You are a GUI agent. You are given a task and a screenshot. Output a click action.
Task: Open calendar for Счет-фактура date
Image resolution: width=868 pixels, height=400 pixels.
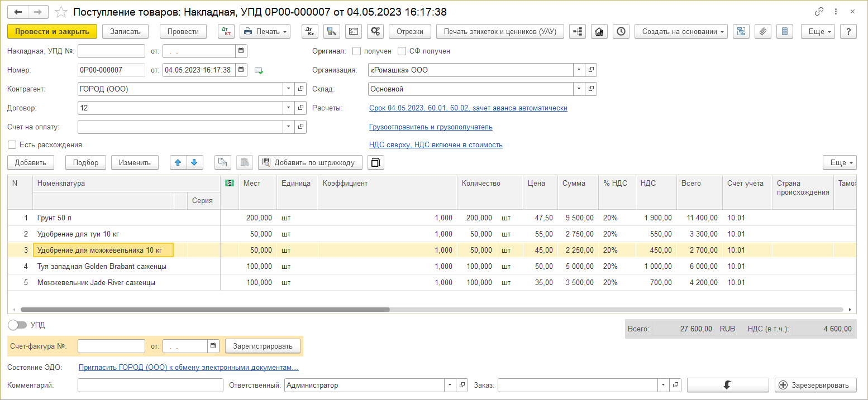click(213, 346)
